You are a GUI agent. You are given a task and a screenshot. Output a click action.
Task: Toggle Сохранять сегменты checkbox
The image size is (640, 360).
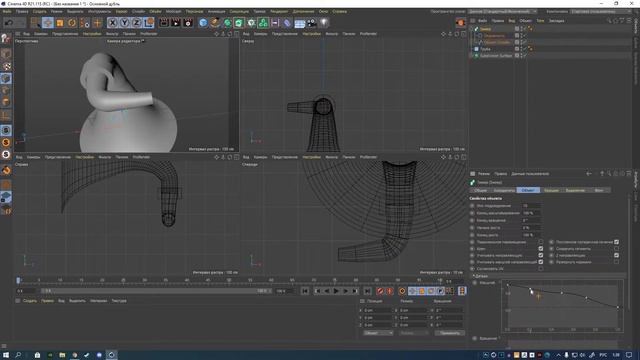pyautogui.click(x=616, y=249)
